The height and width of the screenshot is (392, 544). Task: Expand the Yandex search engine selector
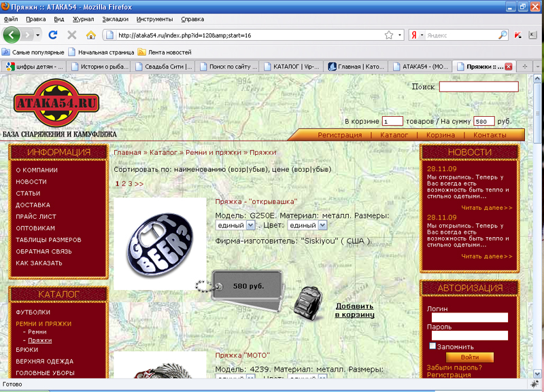pyautogui.click(x=416, y=35)
